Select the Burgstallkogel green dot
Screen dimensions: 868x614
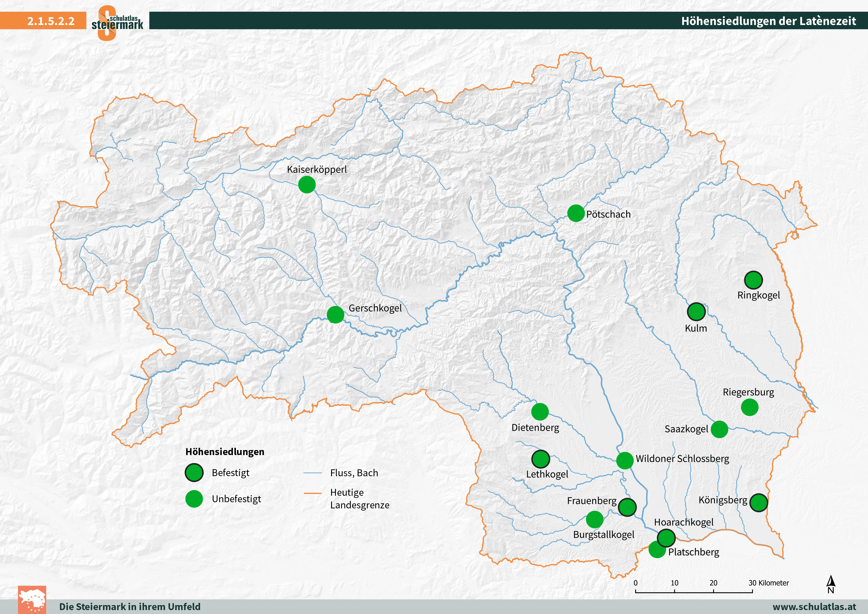pos(594,519)
